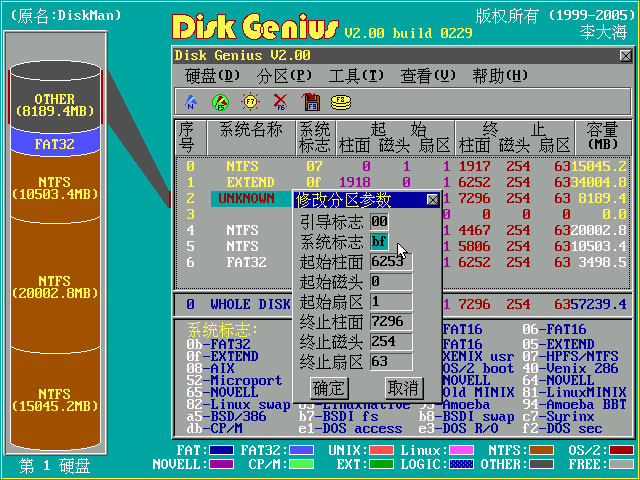Select the NTFS (15045.2MB) cylinder segment
The image size is (640, 480).
point(55,400)
